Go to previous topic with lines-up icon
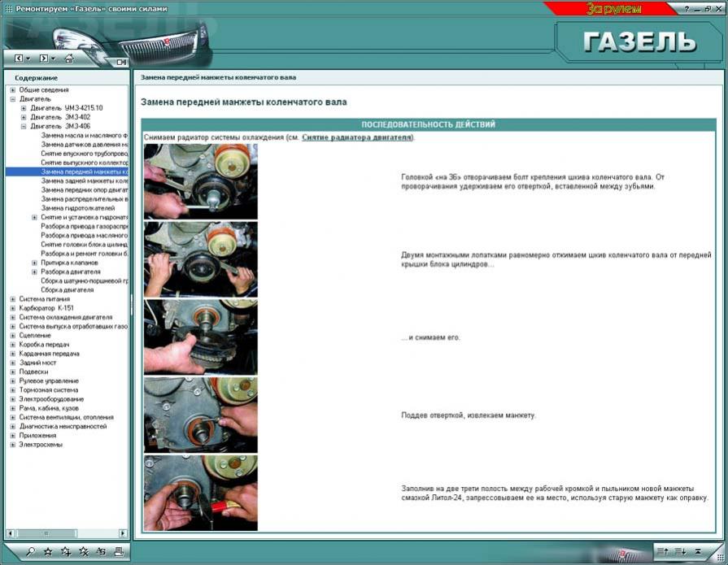This screenshot has height=565, width=728. (662, 551)
